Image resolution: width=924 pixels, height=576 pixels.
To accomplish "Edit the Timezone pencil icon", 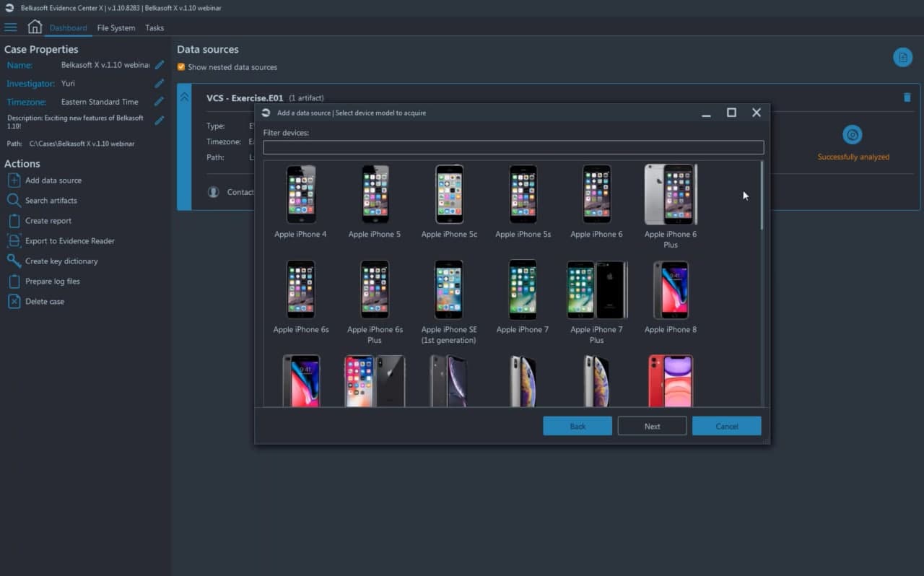I will (x=160, y=102).
